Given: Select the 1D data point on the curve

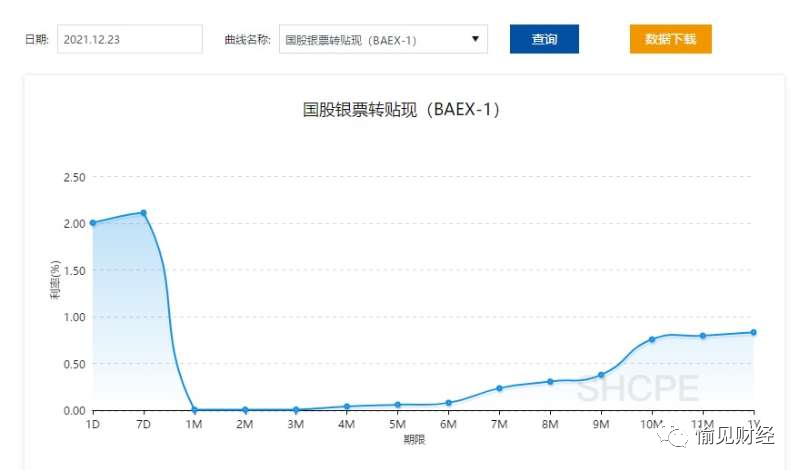Looking at the screenshot, I should (x=93, y=223).
